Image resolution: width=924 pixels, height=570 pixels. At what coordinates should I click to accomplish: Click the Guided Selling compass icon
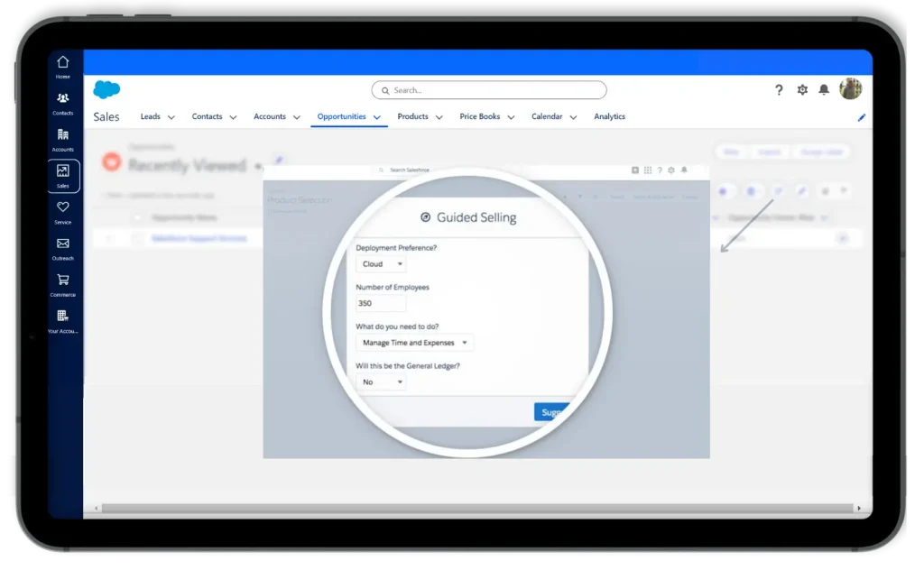tap(426, 217)
